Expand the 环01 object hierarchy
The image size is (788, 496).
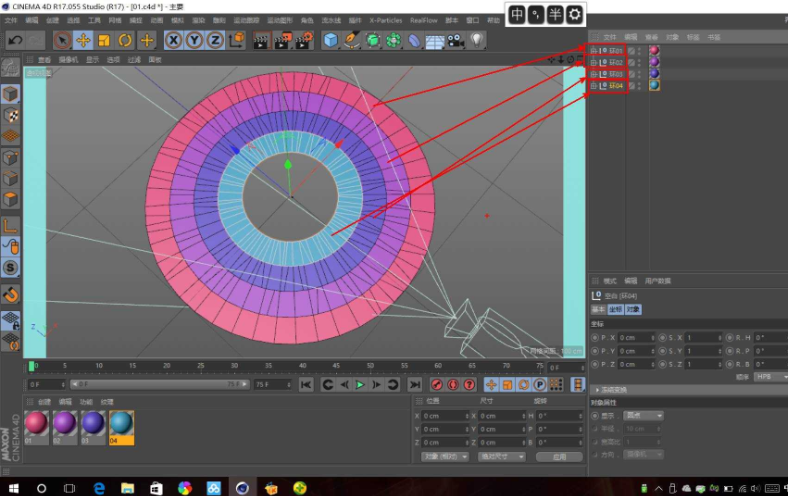594,50
